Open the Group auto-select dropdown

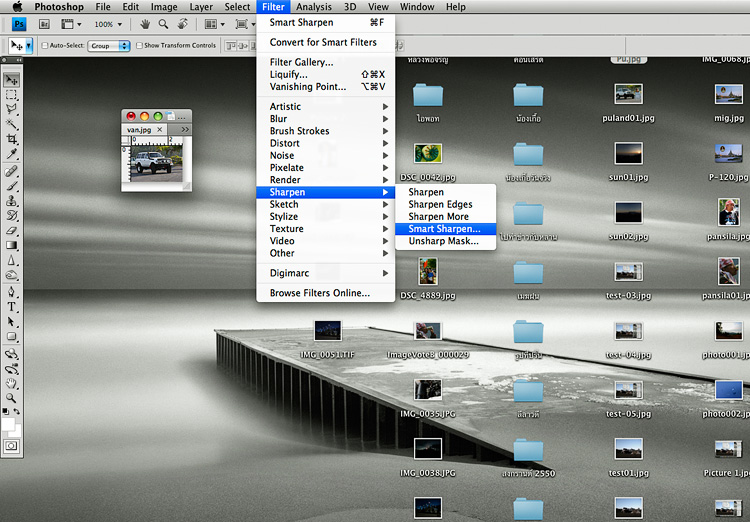(x=109, y=46)
